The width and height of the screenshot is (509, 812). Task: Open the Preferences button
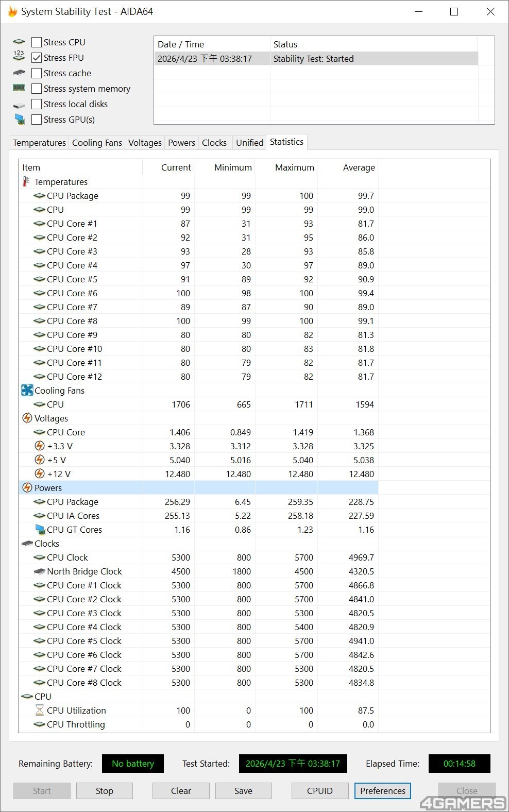coord(383,791)
